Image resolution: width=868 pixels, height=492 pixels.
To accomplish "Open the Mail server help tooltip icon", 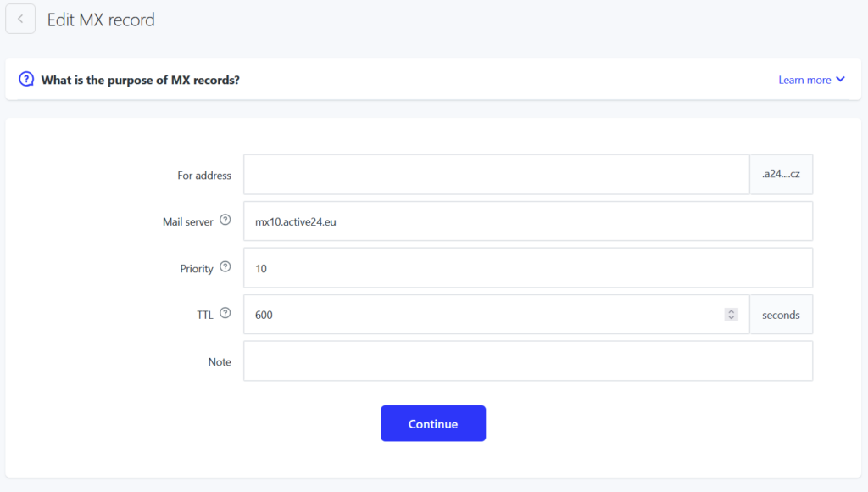I will pyautogui.click(x=225, y=220).
